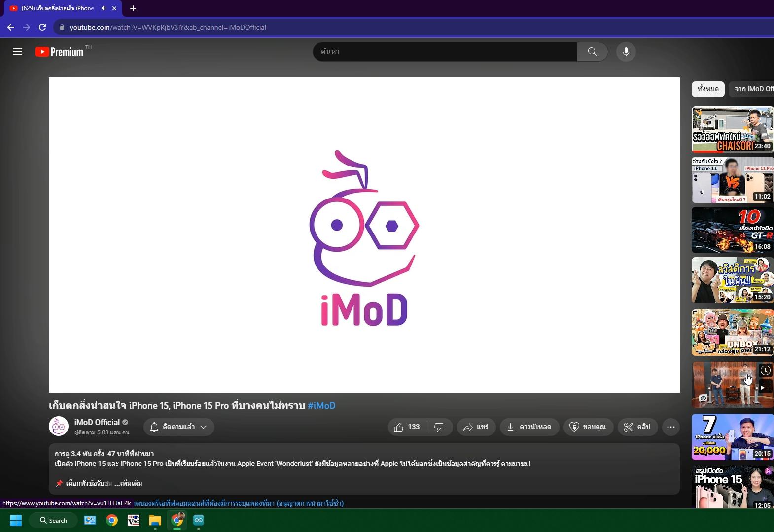The image size is (774, 532).
Task: Open the CHAISORN office review video thumbnail
Action: pos(733,130)
